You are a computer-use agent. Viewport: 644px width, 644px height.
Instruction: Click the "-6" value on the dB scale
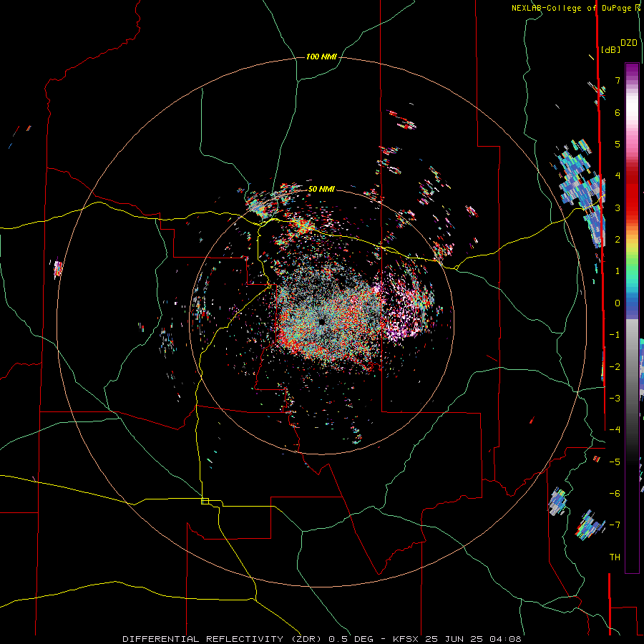click(615, 494)
